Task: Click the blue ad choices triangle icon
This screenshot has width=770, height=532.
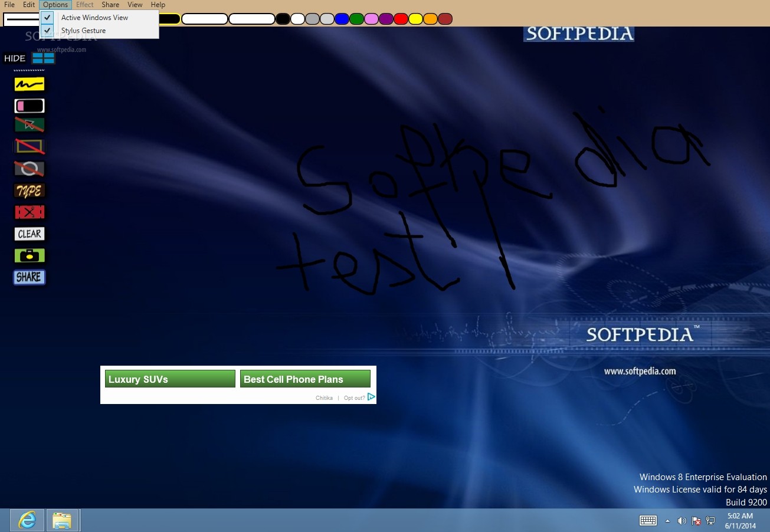Action: (371, 397)
